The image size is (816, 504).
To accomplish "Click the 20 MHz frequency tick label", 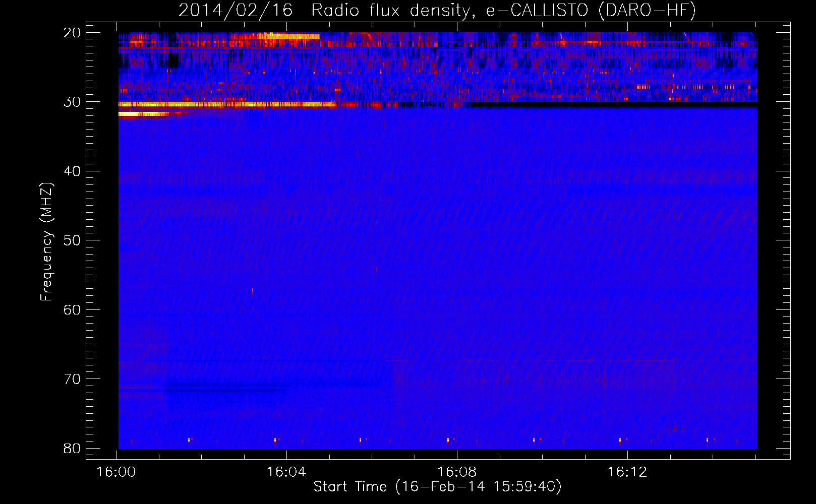I will coord(73,33).
